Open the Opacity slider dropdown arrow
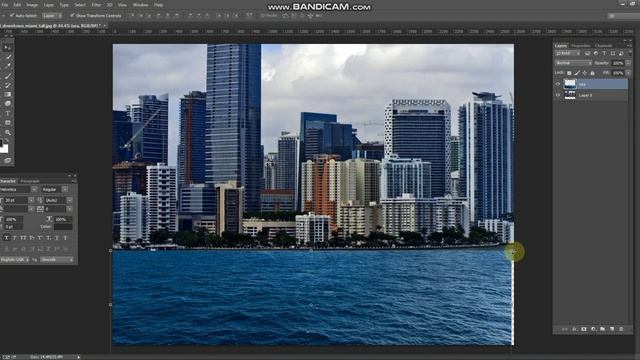The image size is (640, 360). [628, 63]
